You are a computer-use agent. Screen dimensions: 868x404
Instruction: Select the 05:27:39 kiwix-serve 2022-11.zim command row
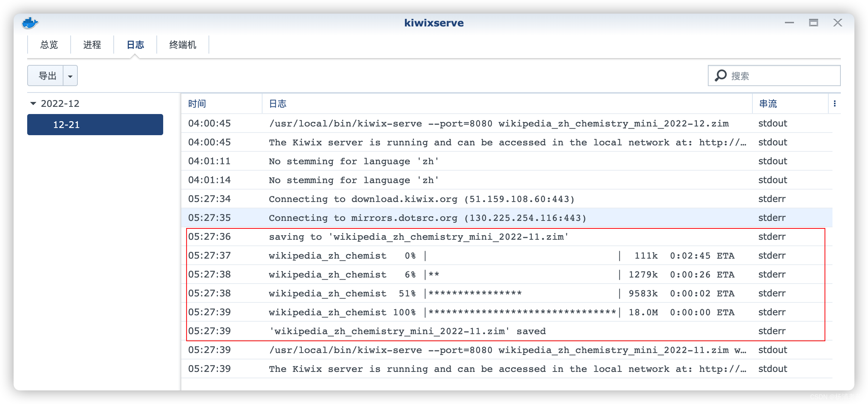tap(507, 350)
